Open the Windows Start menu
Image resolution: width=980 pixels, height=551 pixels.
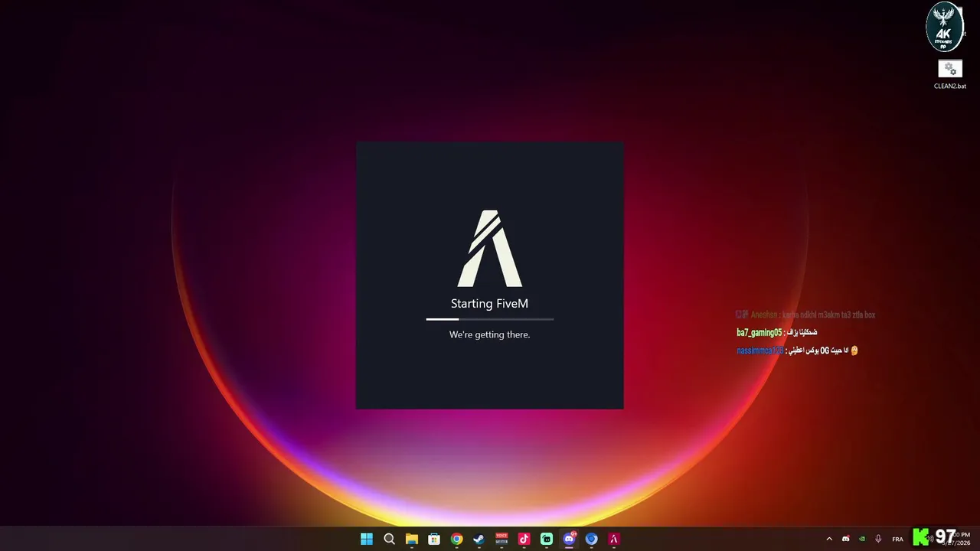click(x=367, y=539)
